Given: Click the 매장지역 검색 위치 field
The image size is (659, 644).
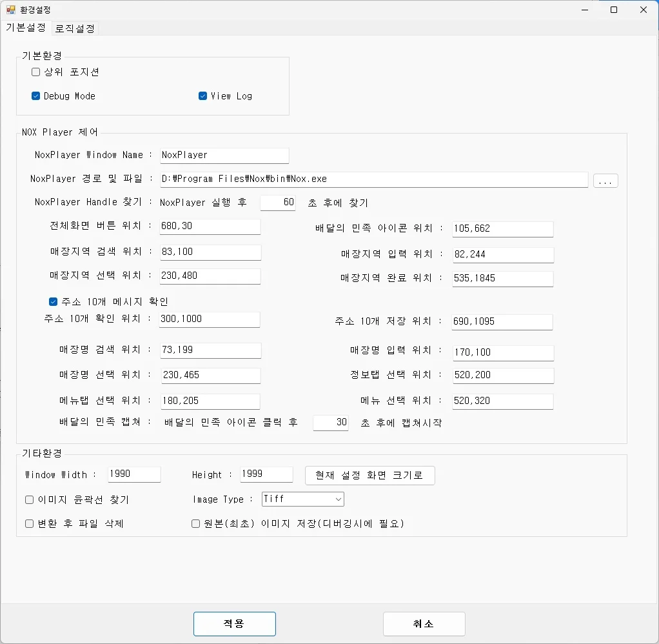Looking at the screenshot, I should [x=211, y=252].
